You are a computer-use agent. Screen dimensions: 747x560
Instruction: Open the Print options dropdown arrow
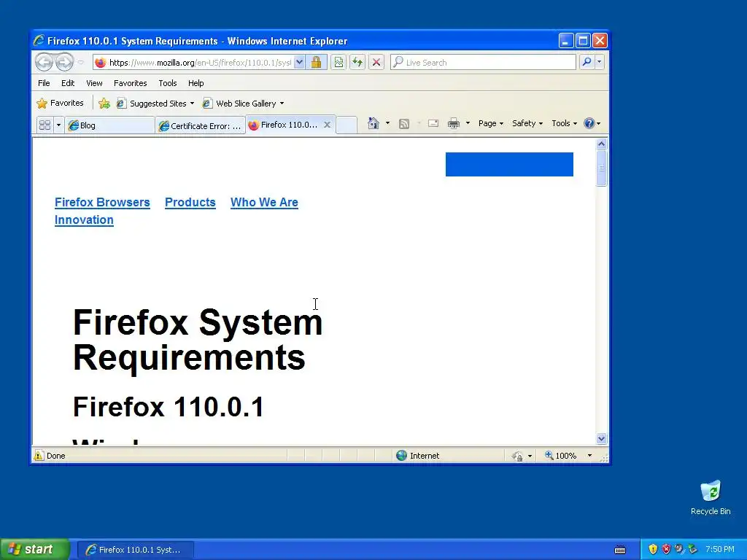coord(468,123)
